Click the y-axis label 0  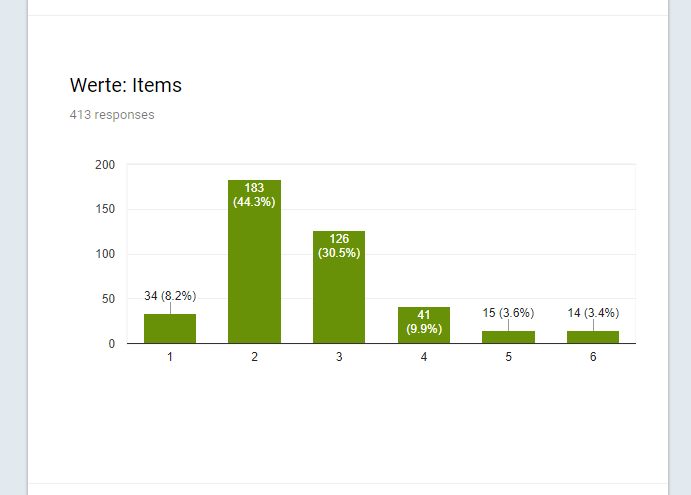click(x=111, y=344)
